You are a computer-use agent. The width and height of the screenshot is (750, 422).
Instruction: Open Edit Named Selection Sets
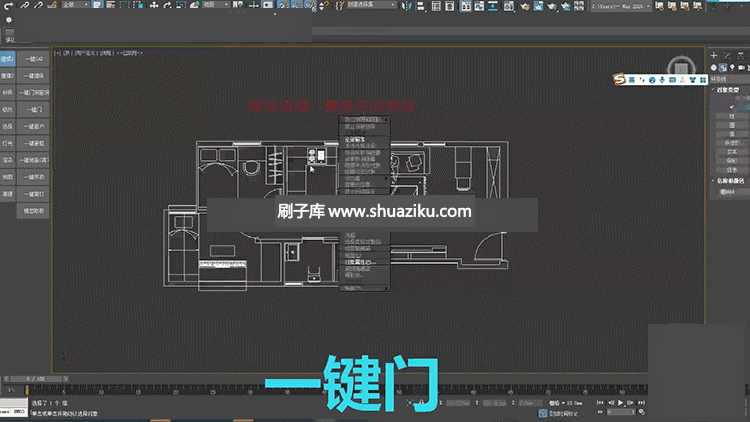[340, 5]
